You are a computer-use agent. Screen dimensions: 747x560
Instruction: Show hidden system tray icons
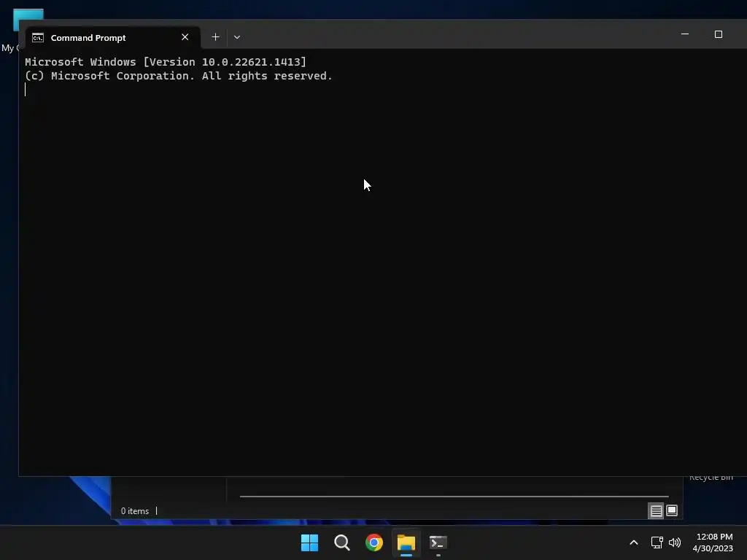(634, 542)
